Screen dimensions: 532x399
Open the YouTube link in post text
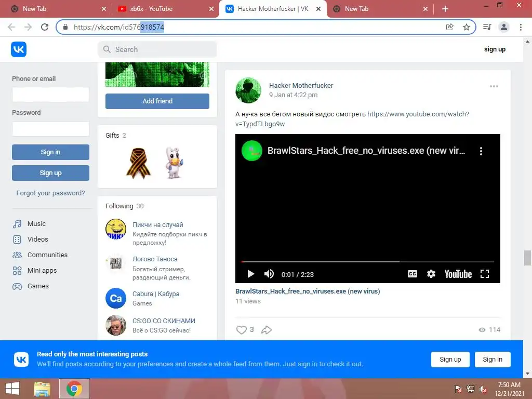tap(418, 114)
